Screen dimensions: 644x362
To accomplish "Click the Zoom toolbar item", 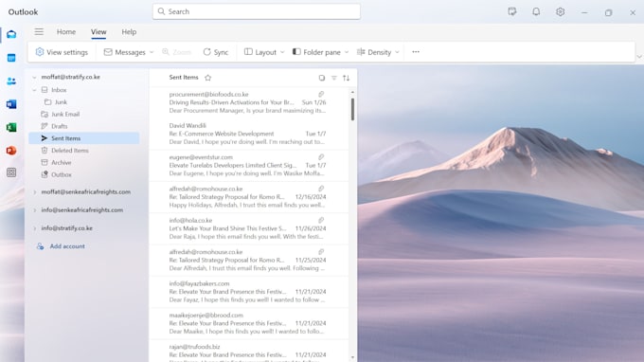I will 176,52.
